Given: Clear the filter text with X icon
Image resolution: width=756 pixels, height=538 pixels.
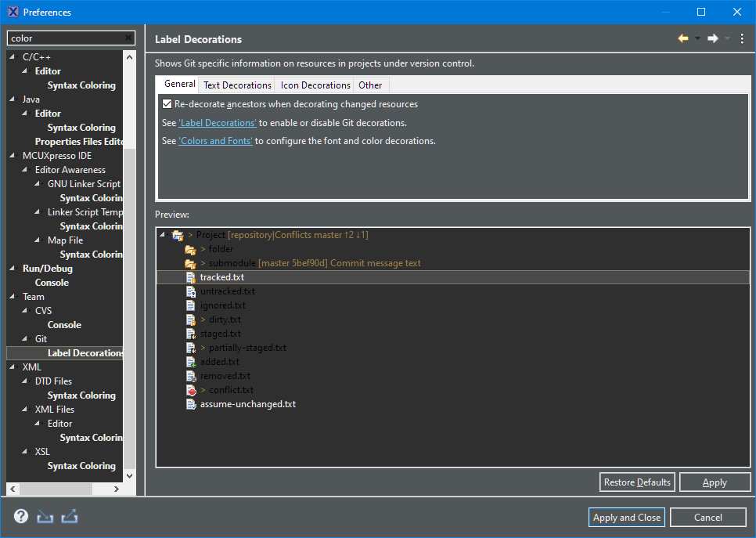Looking at the screenshot, I should (128, 38).
